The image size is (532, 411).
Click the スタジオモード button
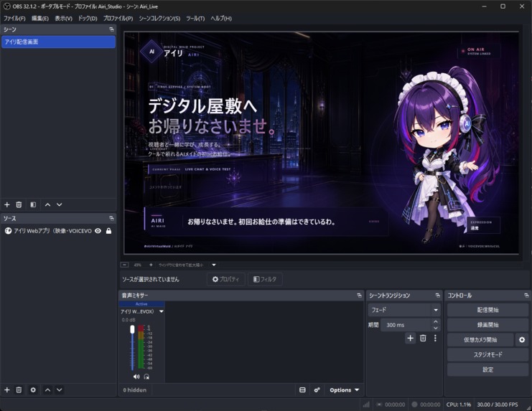tap(487, 355)
